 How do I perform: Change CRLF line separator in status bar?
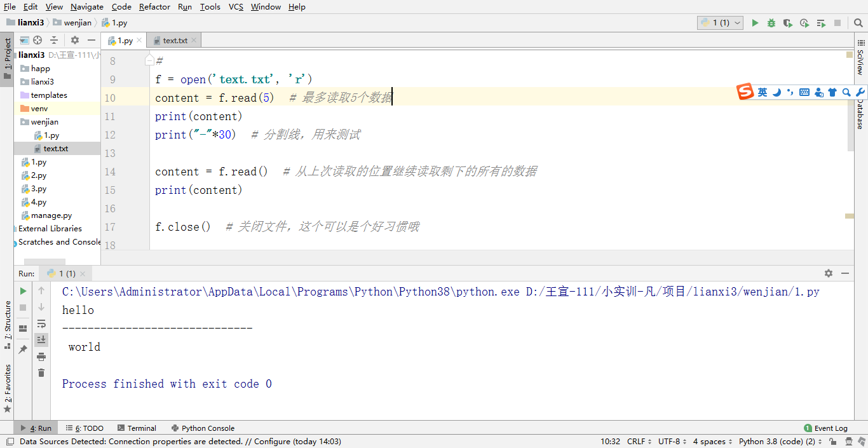coord(639,441)
